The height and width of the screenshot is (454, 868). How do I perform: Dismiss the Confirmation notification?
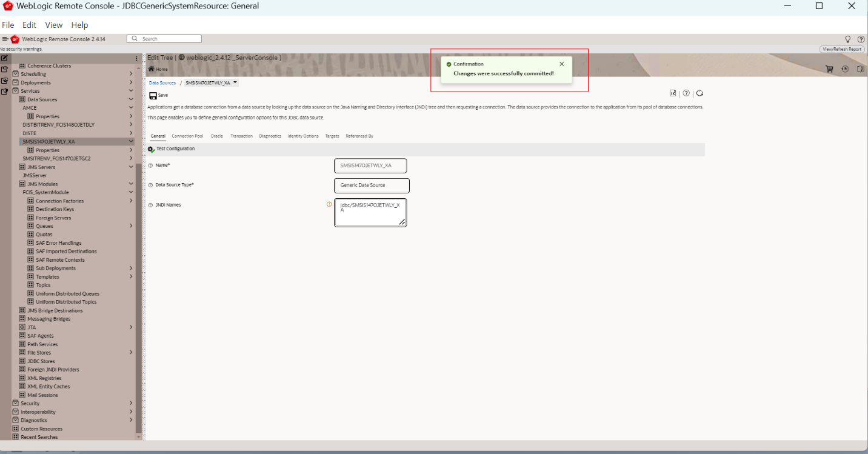[561, 64]
